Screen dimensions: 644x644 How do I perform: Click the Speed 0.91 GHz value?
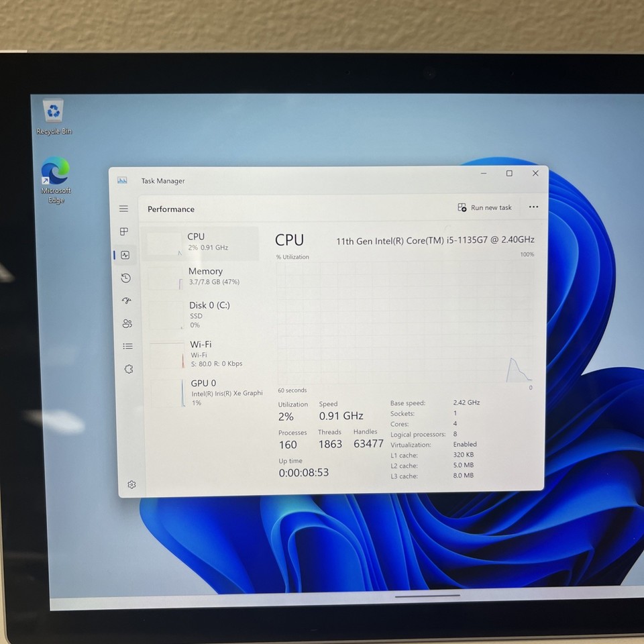(x=341, y=416)
